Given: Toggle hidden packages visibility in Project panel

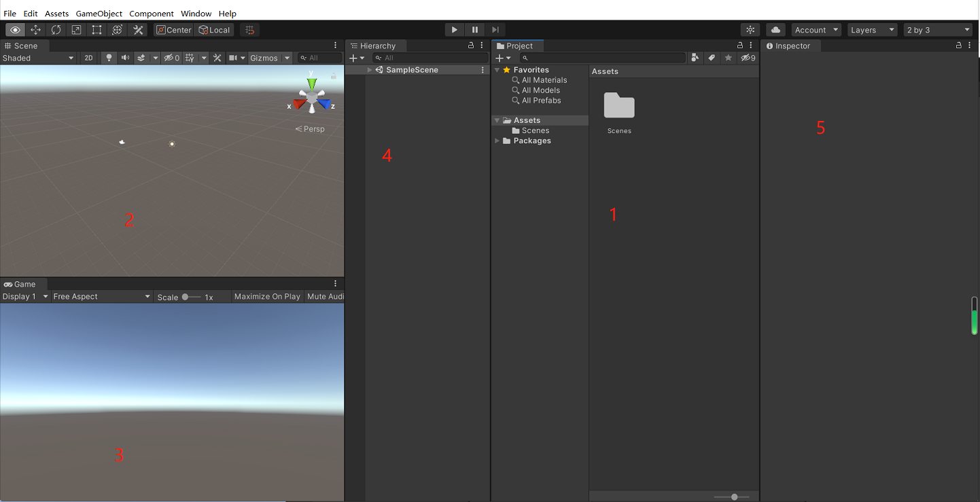Looking at the screenshot, I should tap(748, 58).
